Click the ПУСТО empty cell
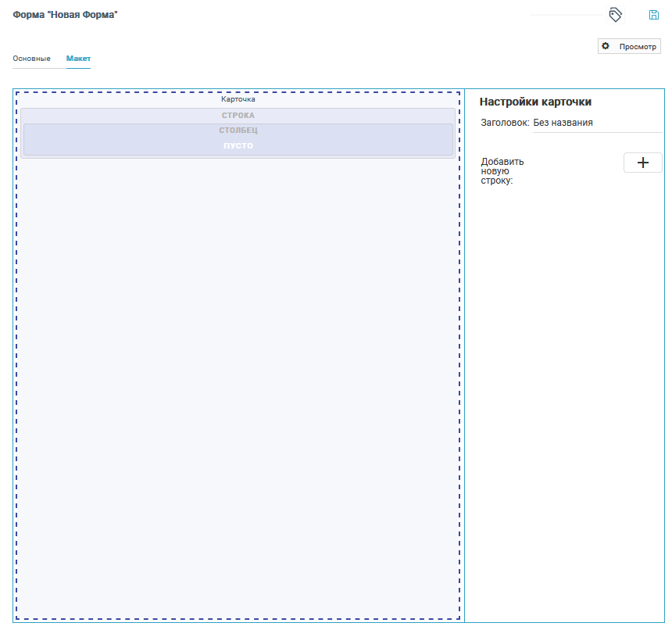This screenshot has height=630, width=672. pyautogui.click(x=238, y=146)
